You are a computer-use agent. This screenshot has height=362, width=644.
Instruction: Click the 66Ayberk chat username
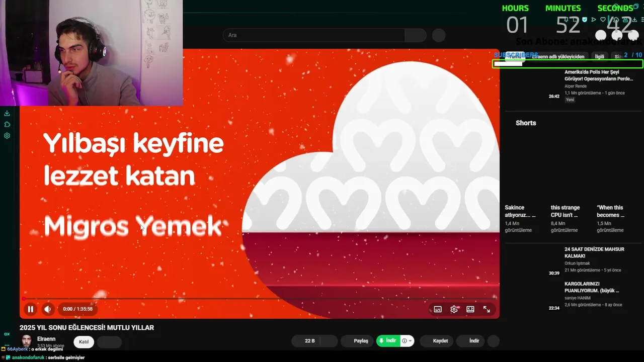pyautogui.click(x=18, y=349)
